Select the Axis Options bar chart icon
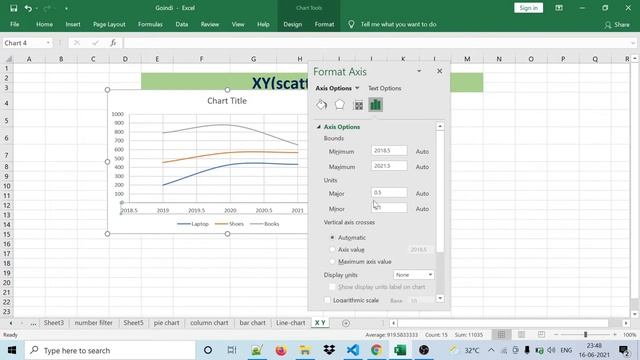 [376, 105]
